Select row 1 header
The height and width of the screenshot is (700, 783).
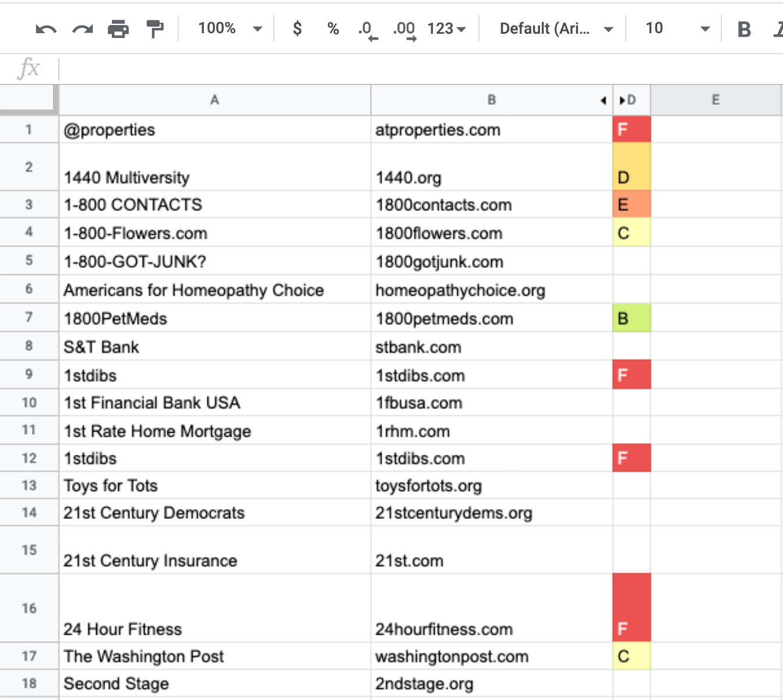pyautogui.click(x=29, y=129)
